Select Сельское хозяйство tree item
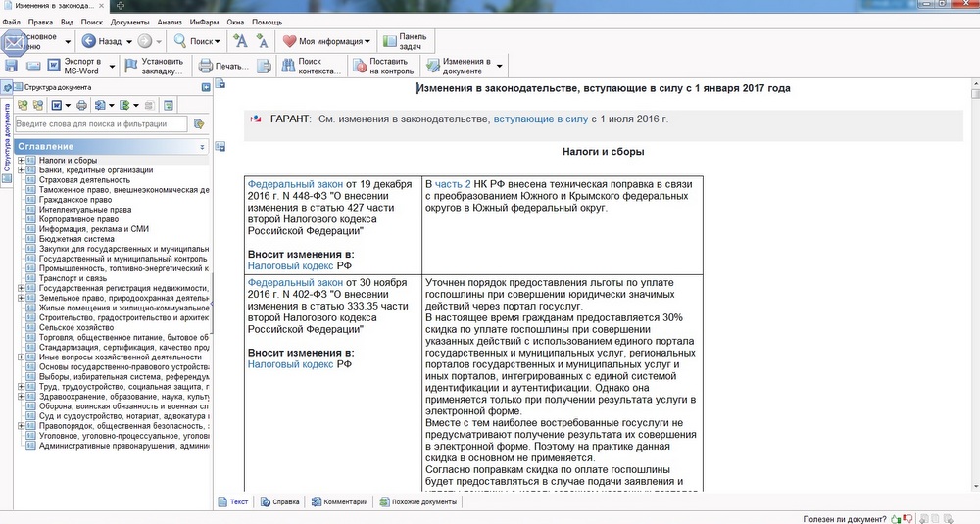 (x=75, y=327)
